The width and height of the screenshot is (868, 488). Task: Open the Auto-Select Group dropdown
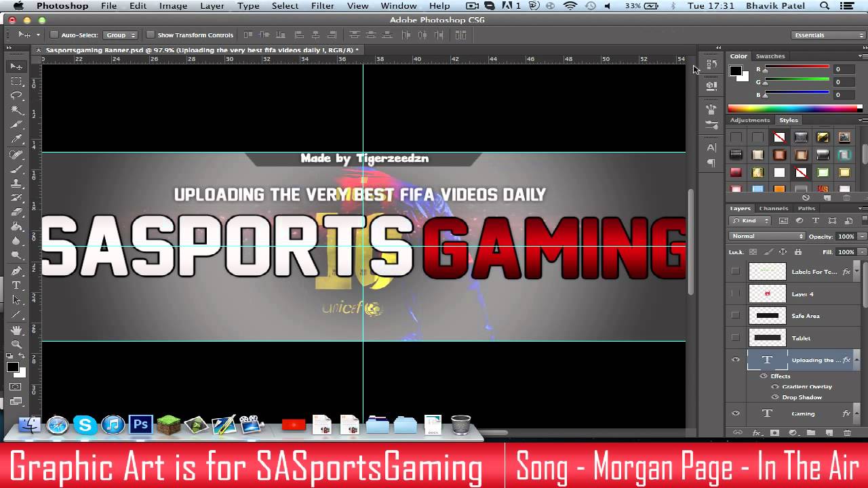121,35
